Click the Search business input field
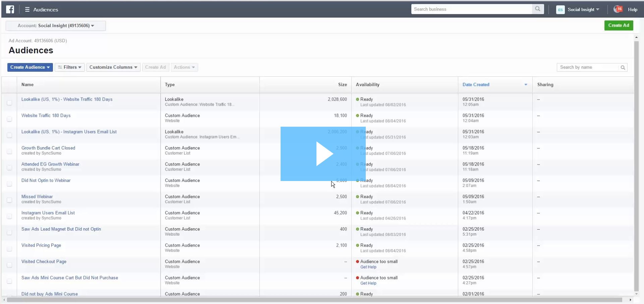Viewport: 644px width, 304px height. click(x=471, y=9)
